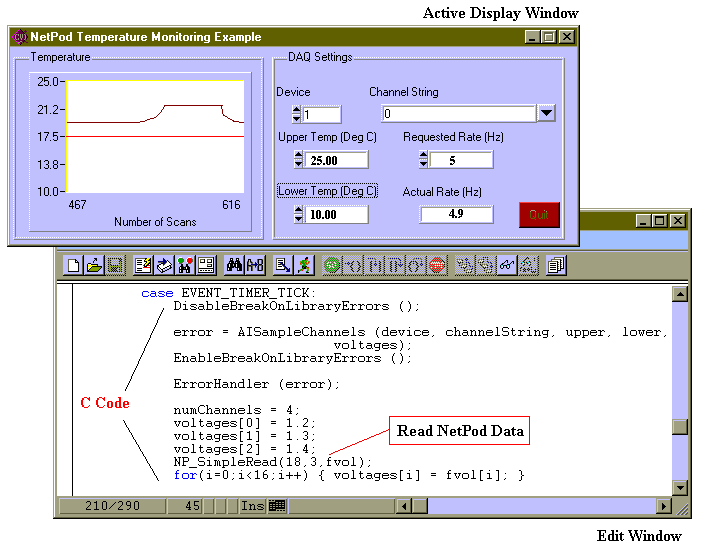Image resolution: width=718 pixels, height=554 pixels.
Task: Click the braces icon with downward arrow inside
Action: pos(374,265)
